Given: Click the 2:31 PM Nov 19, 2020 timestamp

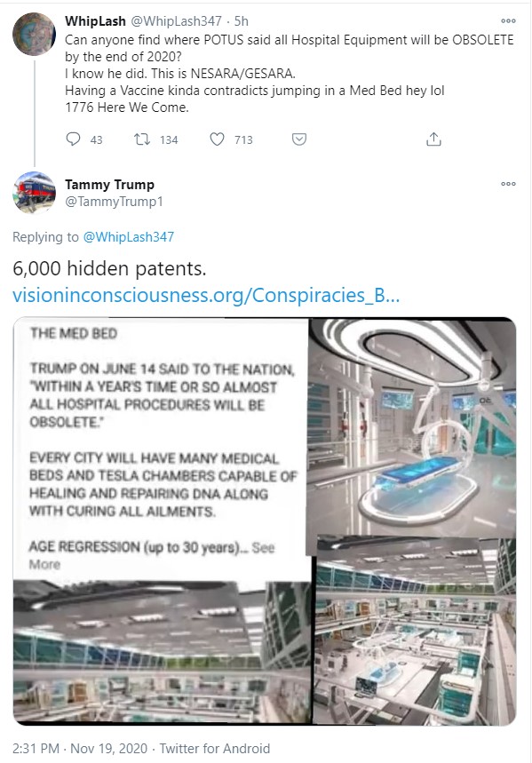Looking at the screenshot, I should click(80, 749).
